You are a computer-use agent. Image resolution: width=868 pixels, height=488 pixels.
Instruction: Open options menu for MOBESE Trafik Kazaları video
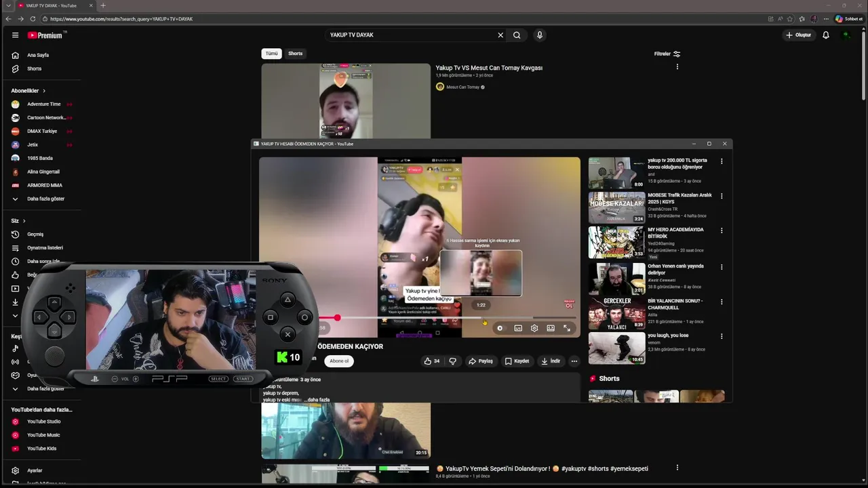722,196
